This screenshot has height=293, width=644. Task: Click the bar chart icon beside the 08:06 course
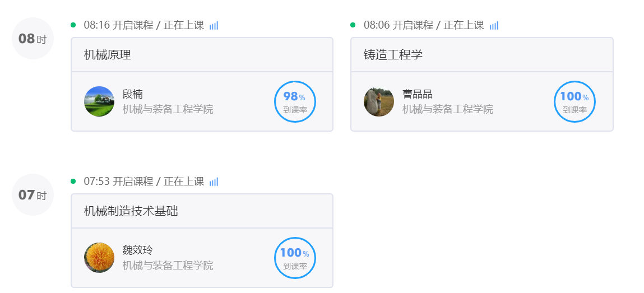[x=494, y=25]
